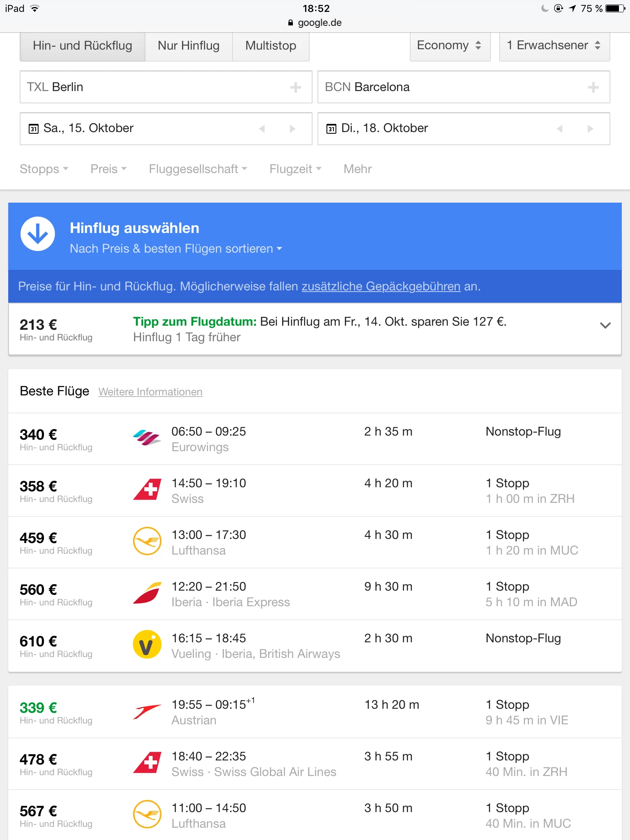Click the blue down-arrow circle icon

(x=38, y=234)
